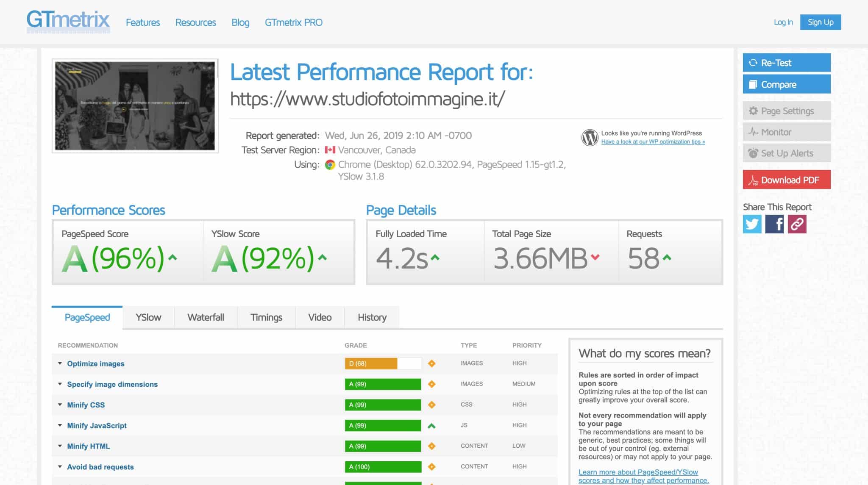Click the Compare button
868x485 pixels.
coord(787,84)
